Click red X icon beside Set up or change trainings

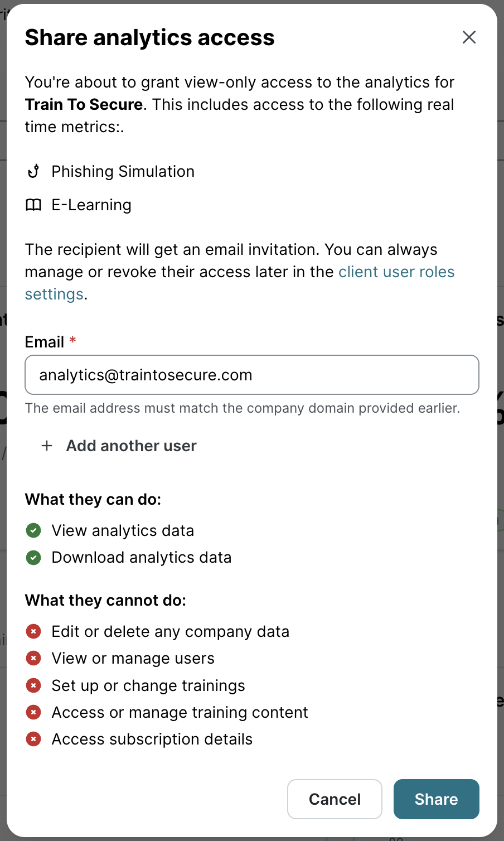(33, 685)
